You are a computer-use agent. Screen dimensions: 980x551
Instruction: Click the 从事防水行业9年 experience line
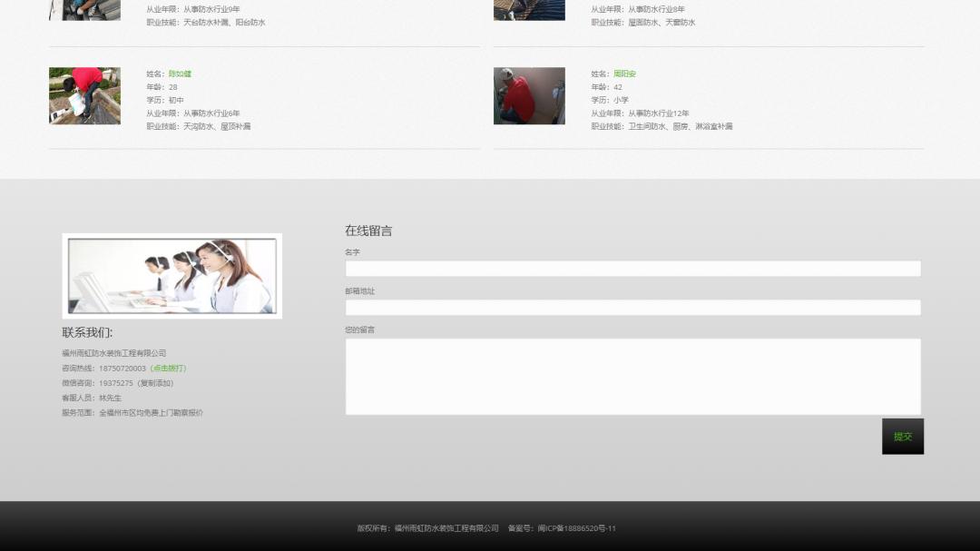pos(193,9)
